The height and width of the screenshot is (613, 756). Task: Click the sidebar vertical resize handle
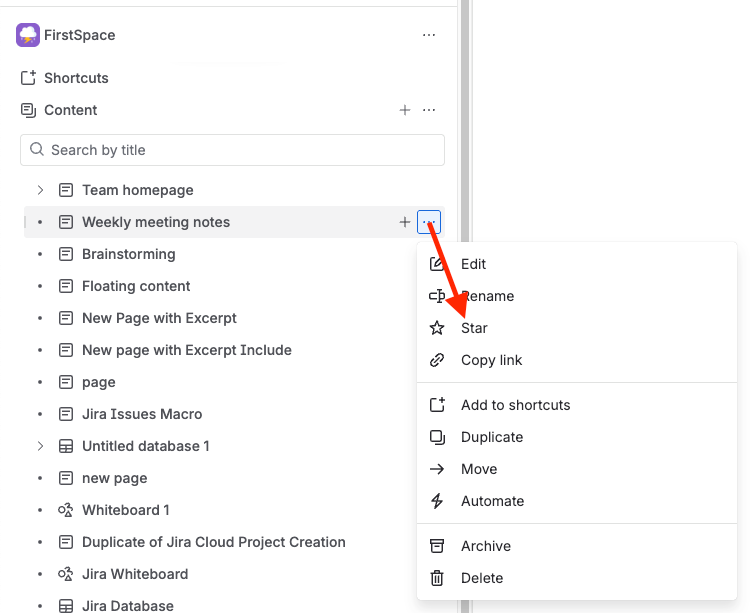click(465, 121)
